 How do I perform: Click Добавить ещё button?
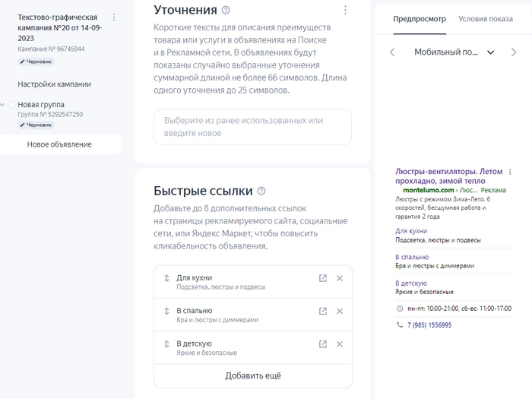253,375
